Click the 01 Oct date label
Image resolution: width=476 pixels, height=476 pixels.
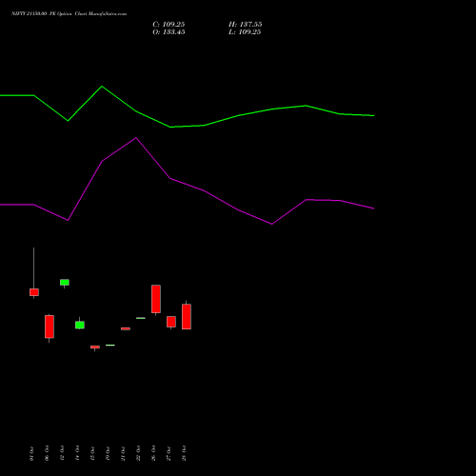[x=31, y=453]
